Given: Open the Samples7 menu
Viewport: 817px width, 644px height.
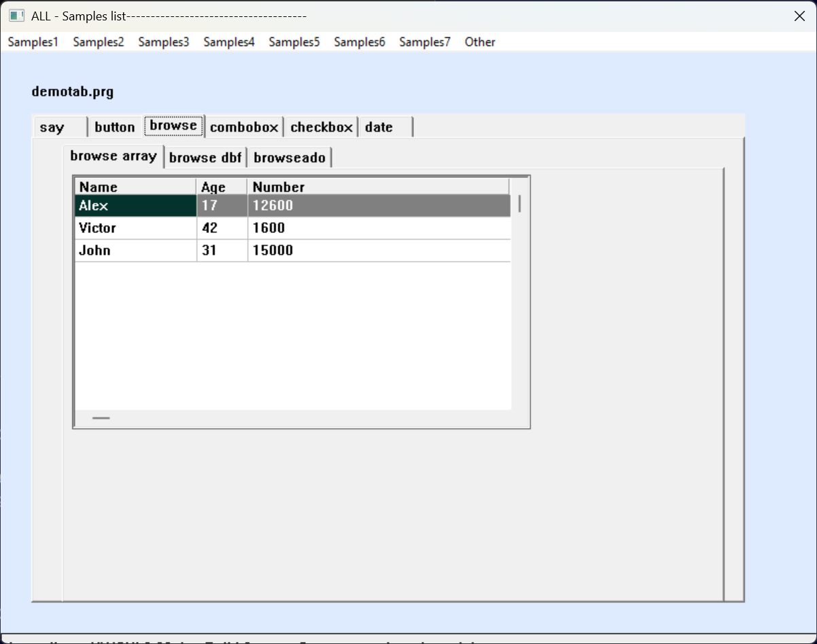Looking at the screenshot, I should coord(425,42).
